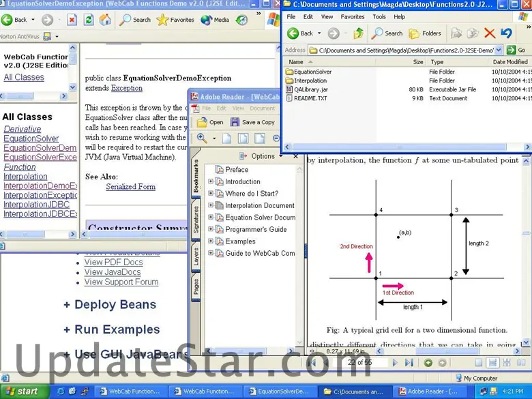Screen dimensions: 532x399
Task: Open the Explorer Tools menu
Action: tap(379, 16)
